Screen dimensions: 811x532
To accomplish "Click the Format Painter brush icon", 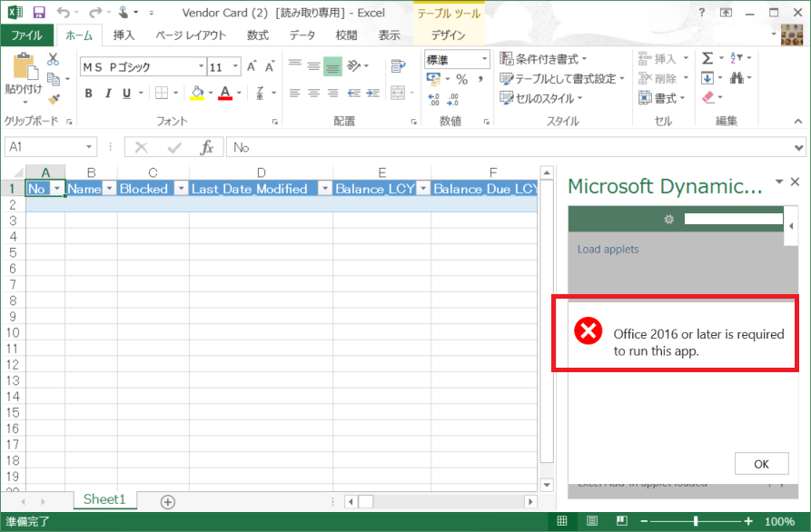I will click(x=54, y=98).
